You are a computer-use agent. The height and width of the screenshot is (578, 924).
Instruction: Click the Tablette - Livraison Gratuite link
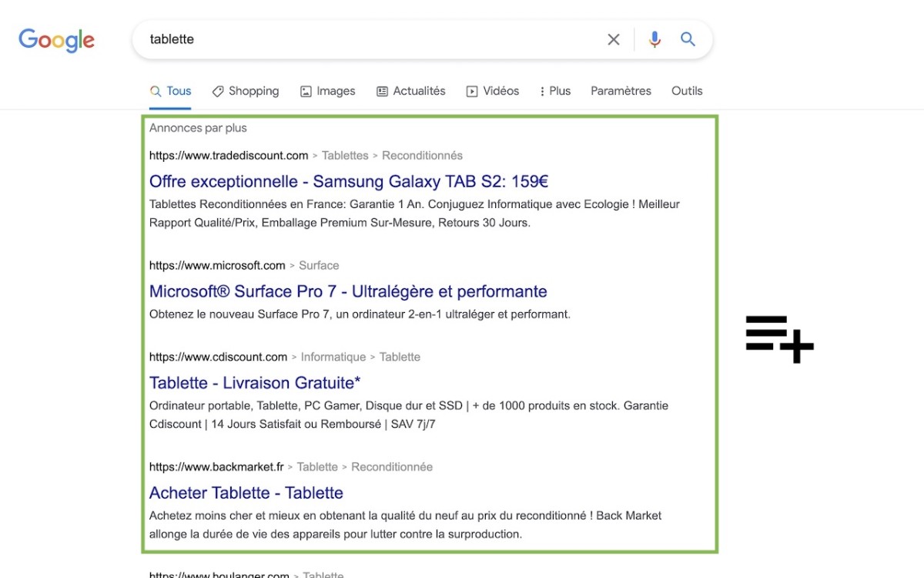[x=255, y=383]
